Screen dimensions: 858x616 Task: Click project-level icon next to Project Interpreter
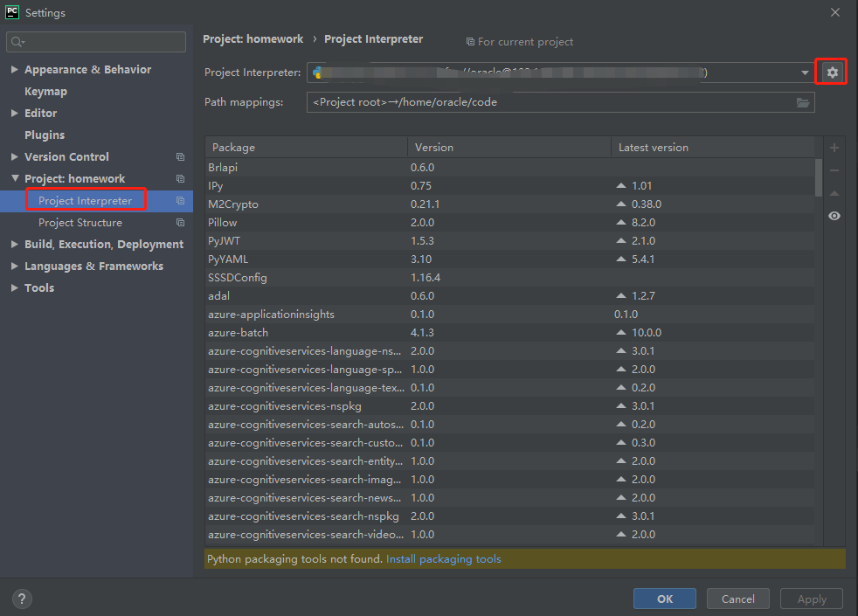[180, 201]
